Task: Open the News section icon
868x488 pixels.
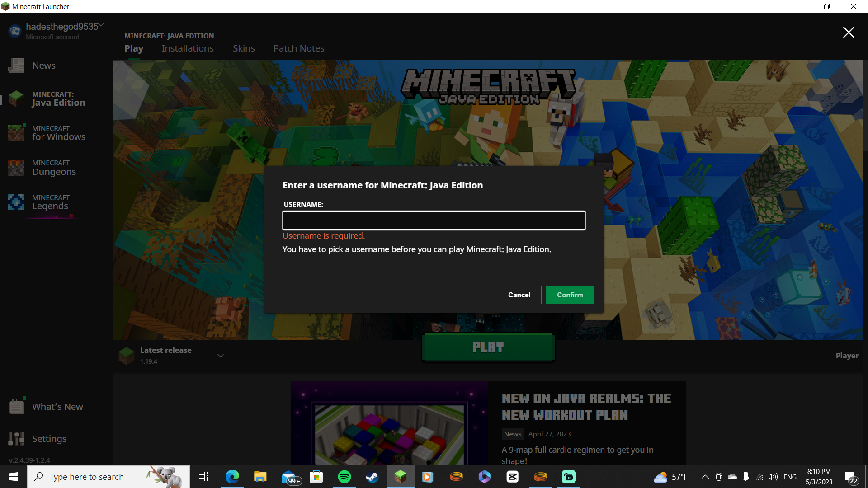Action: [x=17, y=66]
